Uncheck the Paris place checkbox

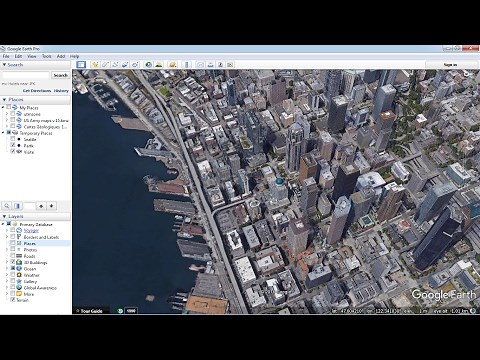[x=13, y=145]
